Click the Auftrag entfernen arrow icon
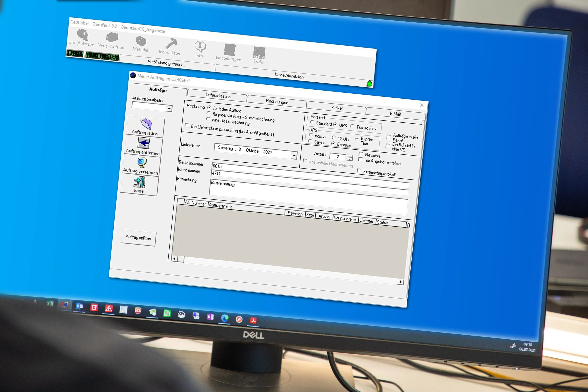 pos(144,143)
